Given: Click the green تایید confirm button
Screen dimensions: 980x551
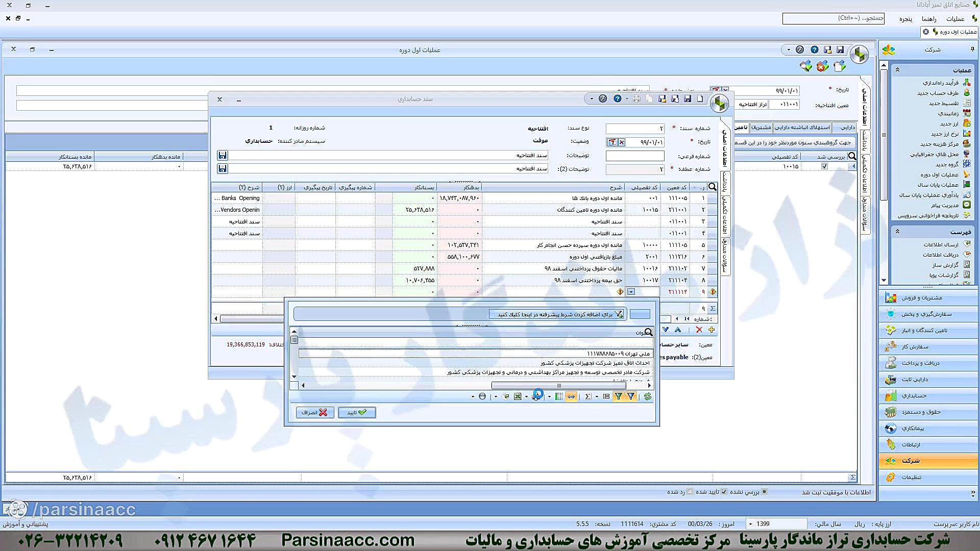Looking at the screenshot, I should [357, 412].
